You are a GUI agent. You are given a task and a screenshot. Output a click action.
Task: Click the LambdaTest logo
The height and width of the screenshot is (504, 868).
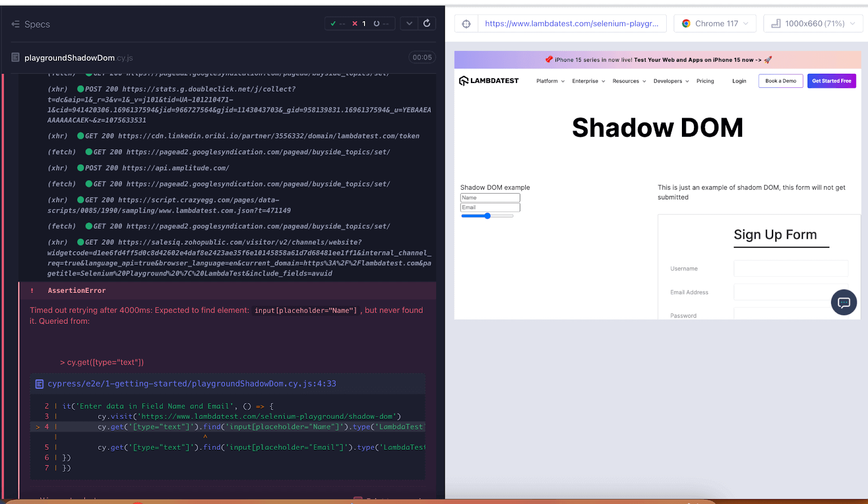click(489, 81)
